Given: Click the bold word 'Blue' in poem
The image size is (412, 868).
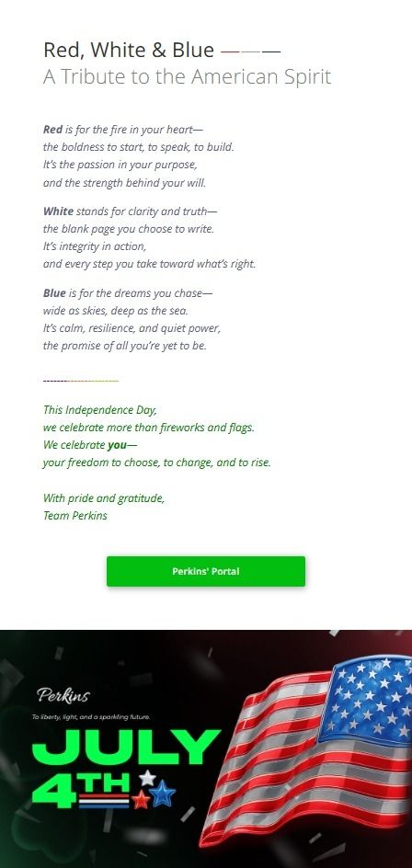Looking at the screenshot, I should [x=54, y=292].
